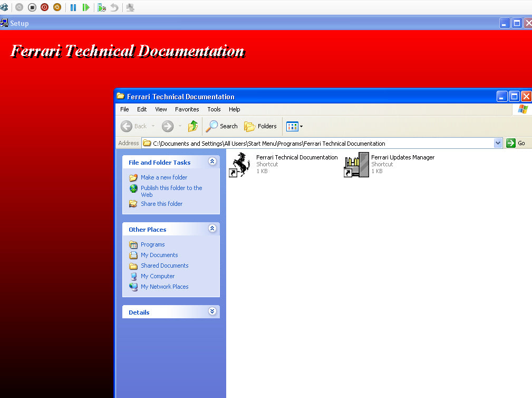
Task: Pause the virtual machine
Action: [73, 7]
